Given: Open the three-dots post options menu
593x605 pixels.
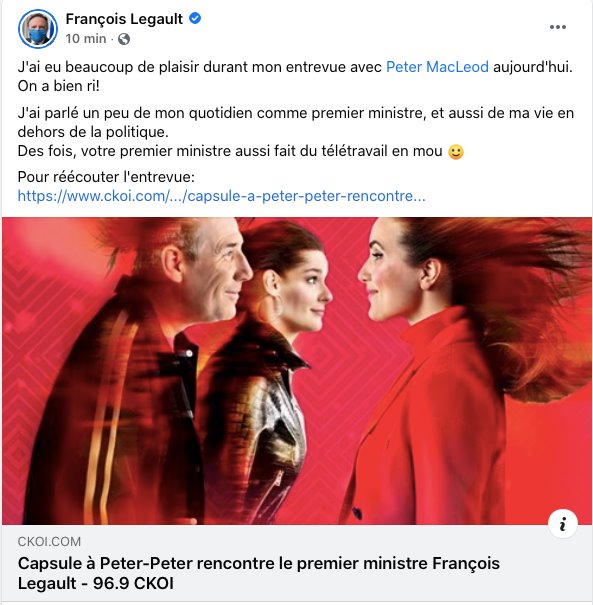Looking at the screenshot, I should pyautogui.click(x=558, y=27).
